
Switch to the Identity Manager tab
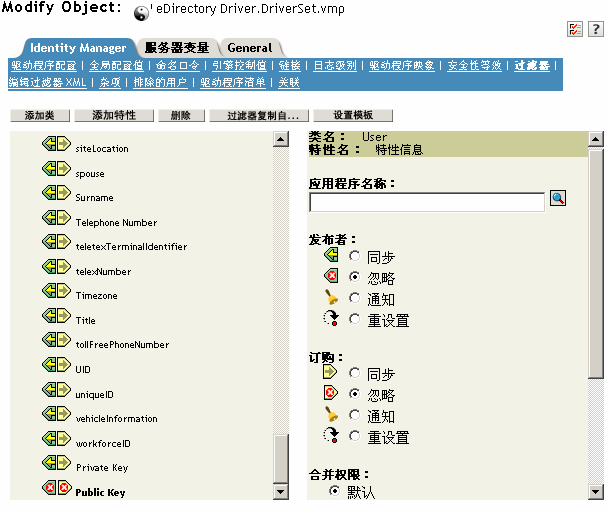(x=78, y=48)
